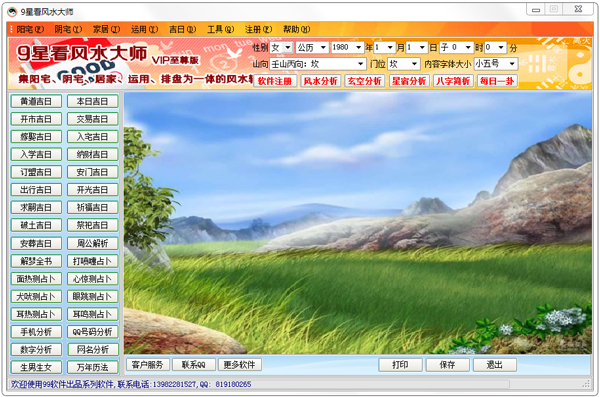The height and width of the screenshot is (397, 600).
Task: Open 数字分析 in the sidebar
Action: point(36,349)
